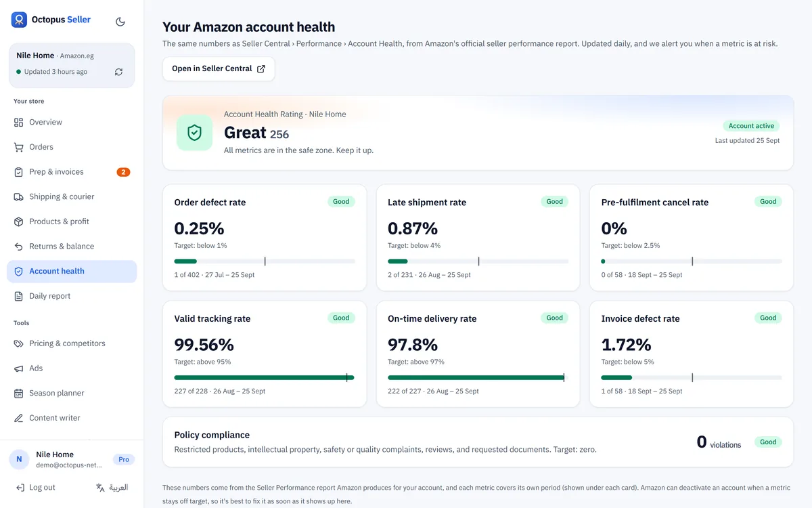Go to Orders
The image size is (812, 508).
(72, 147)
